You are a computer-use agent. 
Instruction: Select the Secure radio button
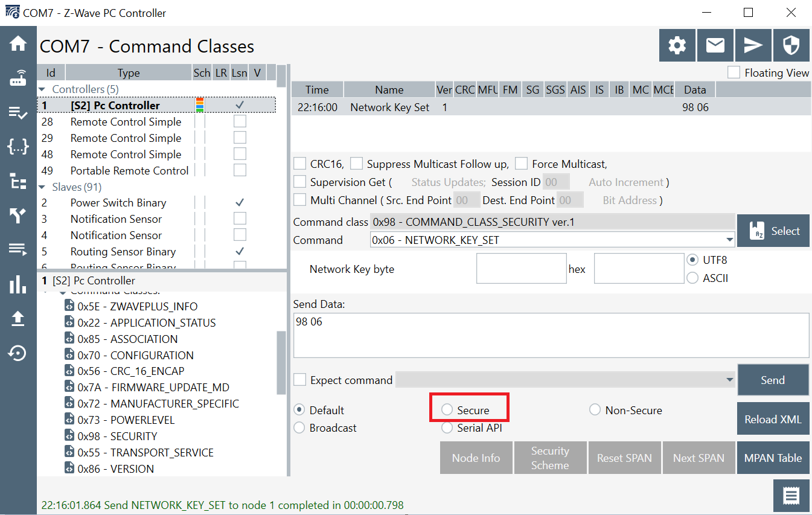point(447,410)
